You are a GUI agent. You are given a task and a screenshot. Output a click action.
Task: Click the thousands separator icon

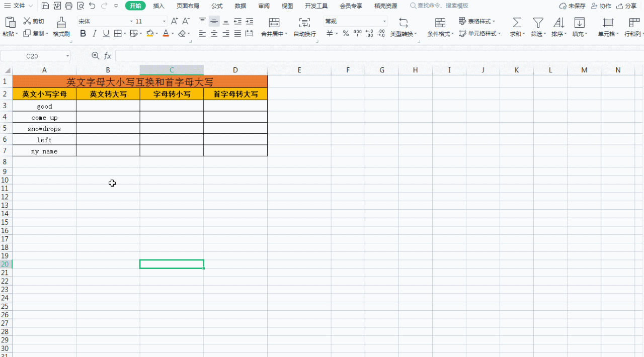(357, 33)
